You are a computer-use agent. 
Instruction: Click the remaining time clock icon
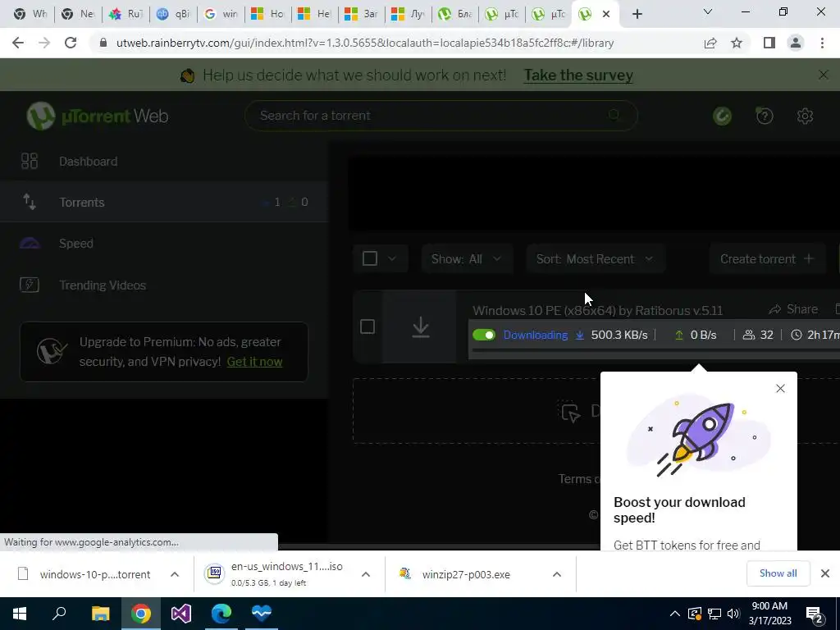point(797,335)
